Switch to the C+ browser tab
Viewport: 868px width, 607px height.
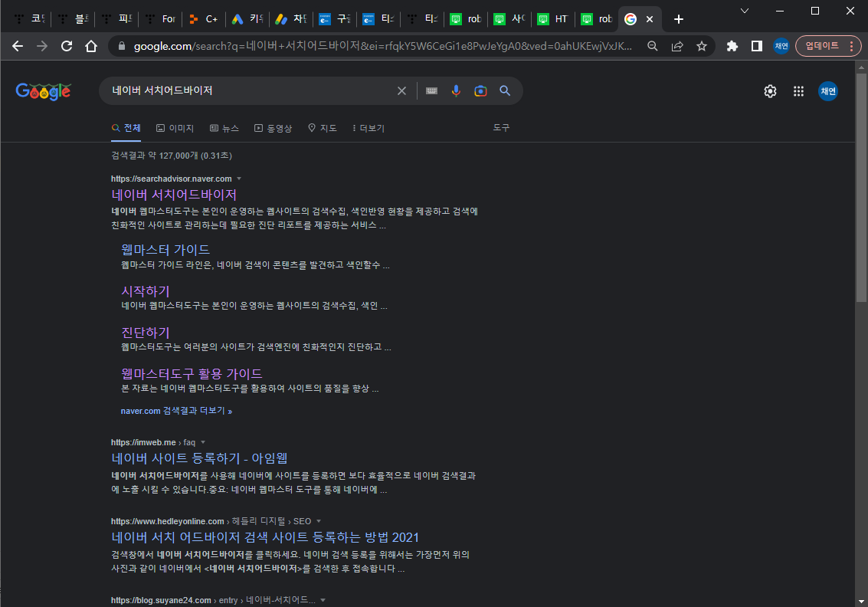pyautogui.click(x=204, y=19)
